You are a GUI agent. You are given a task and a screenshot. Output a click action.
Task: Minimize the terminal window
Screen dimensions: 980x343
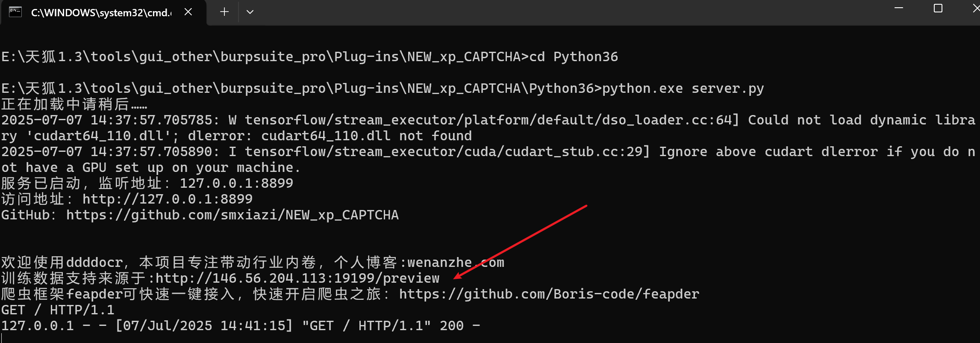pos(899,9)
